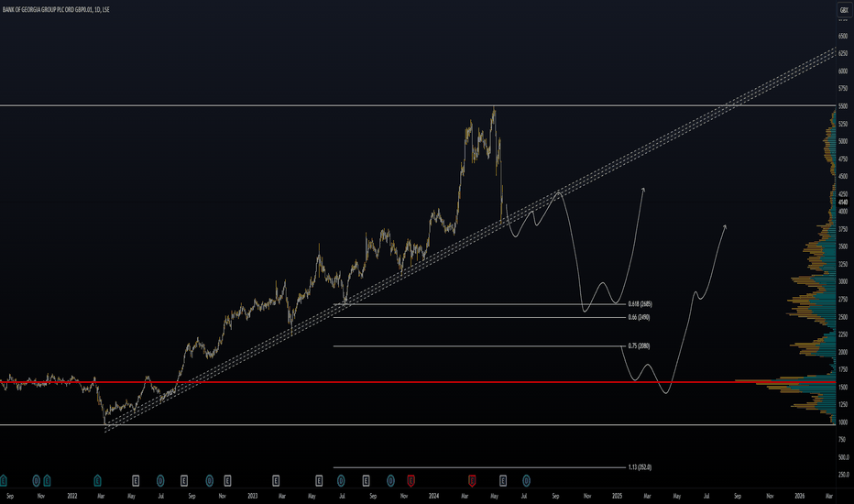This screenshot has width=854, height=504.
Task: Click the 6500 price scale label
Action: tap(843, 36)
